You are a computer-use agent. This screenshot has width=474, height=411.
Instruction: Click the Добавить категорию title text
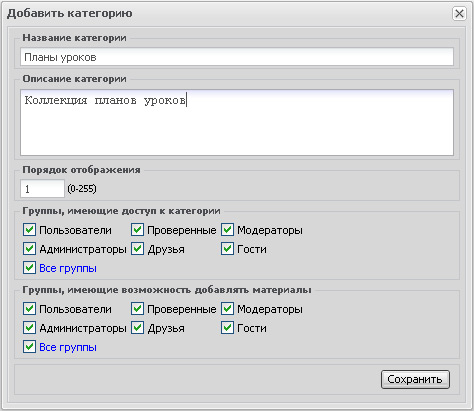70,13
